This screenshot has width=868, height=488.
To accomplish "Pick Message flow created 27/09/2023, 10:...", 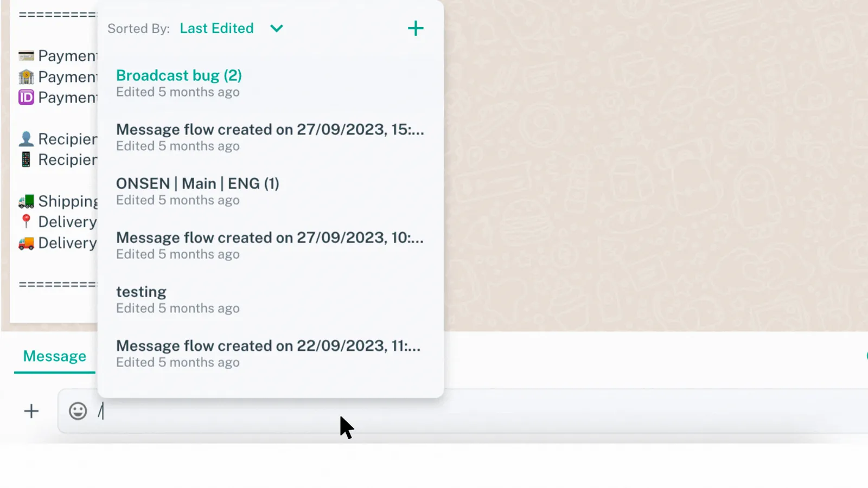I will 270,238.
